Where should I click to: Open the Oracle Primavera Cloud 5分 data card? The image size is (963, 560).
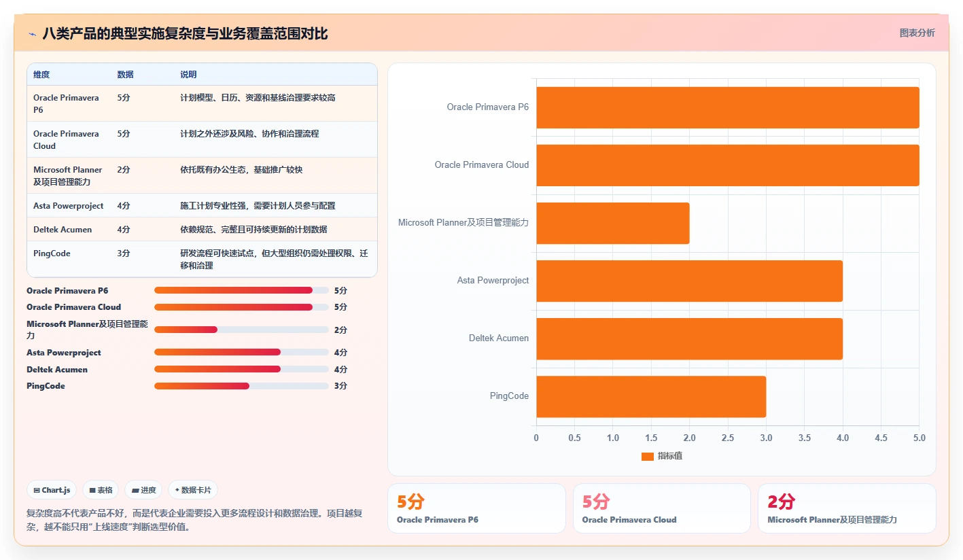tap(662, 508)
